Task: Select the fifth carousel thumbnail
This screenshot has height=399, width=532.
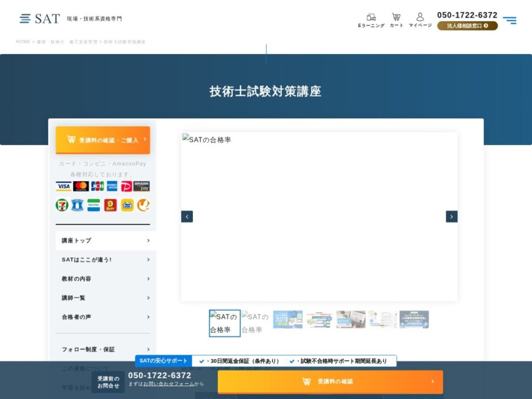Action: pos(351,320)
